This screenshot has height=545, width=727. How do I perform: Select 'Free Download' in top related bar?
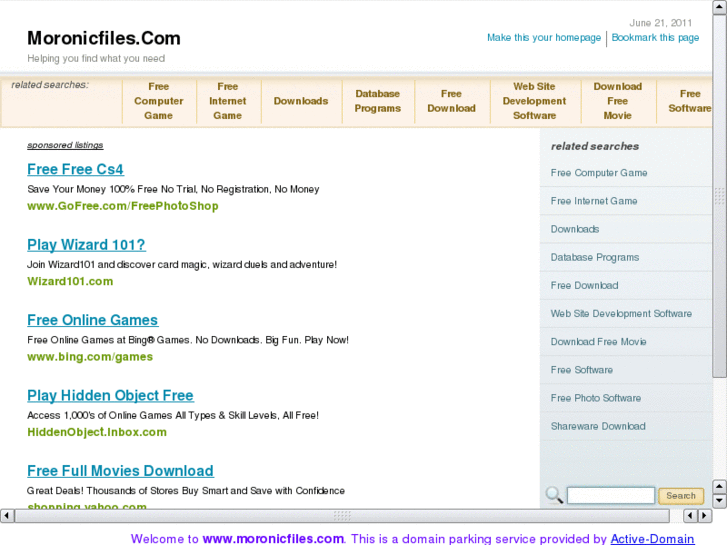click(x=451, y=101)
